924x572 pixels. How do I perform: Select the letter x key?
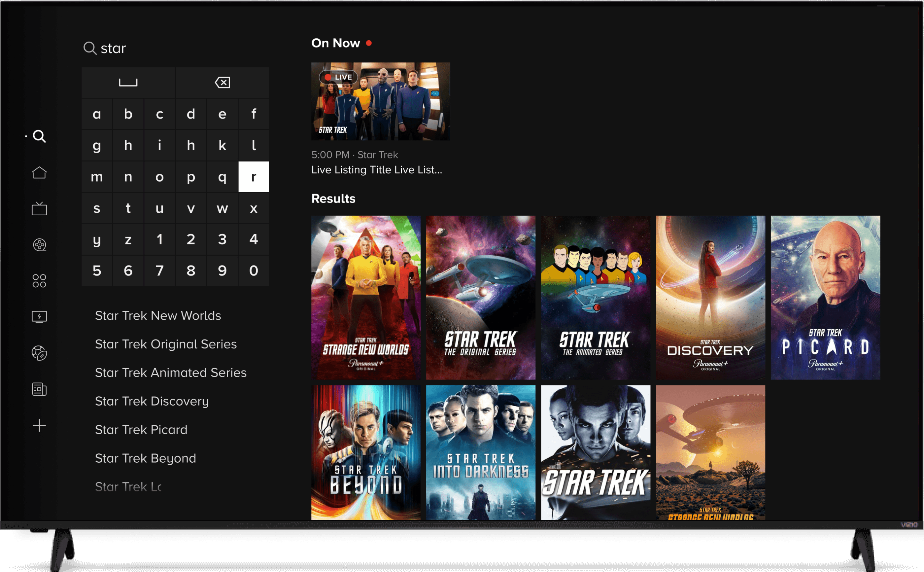pyautogui.click(x=254, y=208)
